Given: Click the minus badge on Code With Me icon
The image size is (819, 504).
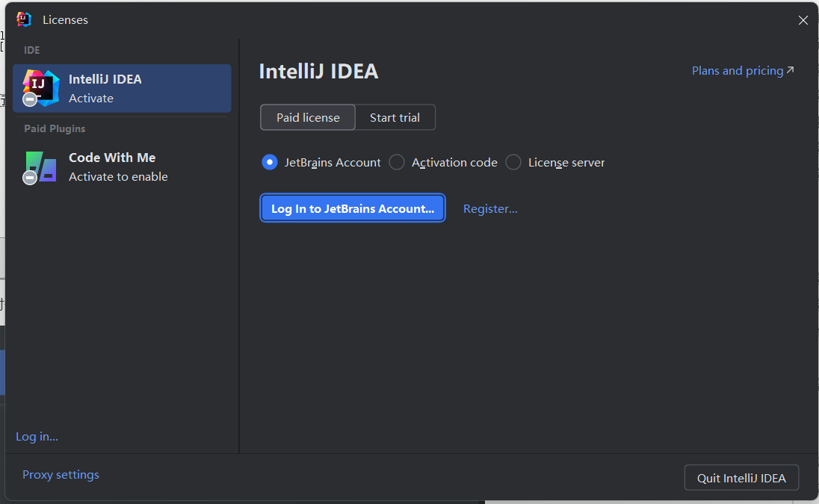Looking at the screenshot, I should [30, 178].
